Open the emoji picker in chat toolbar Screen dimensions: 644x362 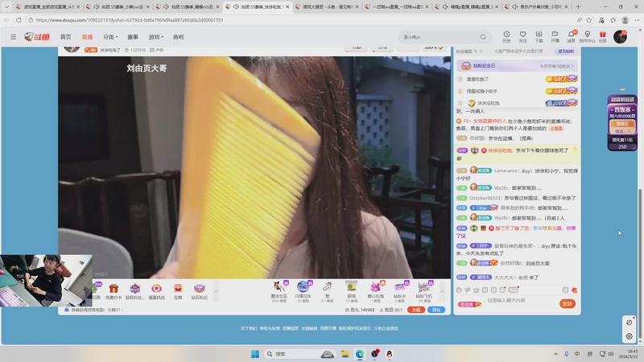(459, 290)
